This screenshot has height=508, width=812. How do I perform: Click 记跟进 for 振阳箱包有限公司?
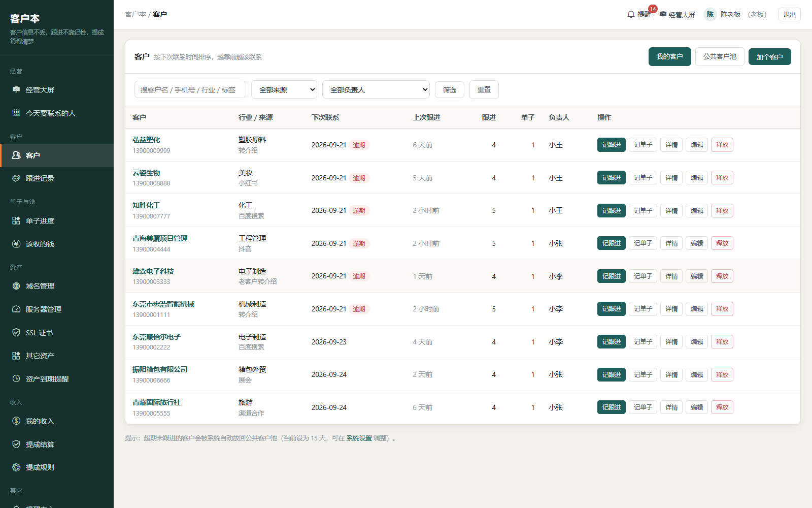(612, 374)
